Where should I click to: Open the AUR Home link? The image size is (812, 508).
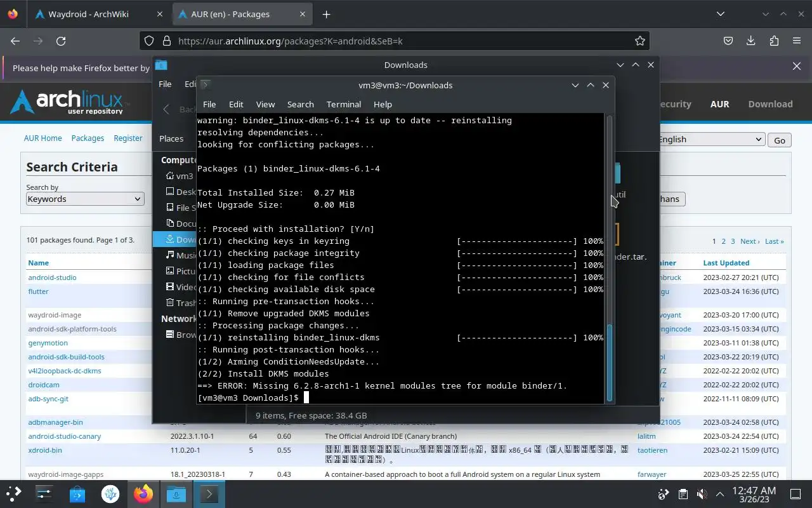click(43, 138)
